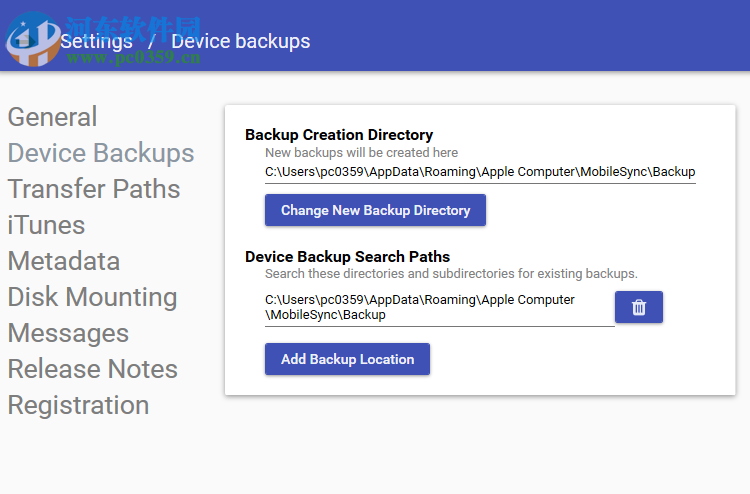Show the Metadata settings

click(64, 261)
